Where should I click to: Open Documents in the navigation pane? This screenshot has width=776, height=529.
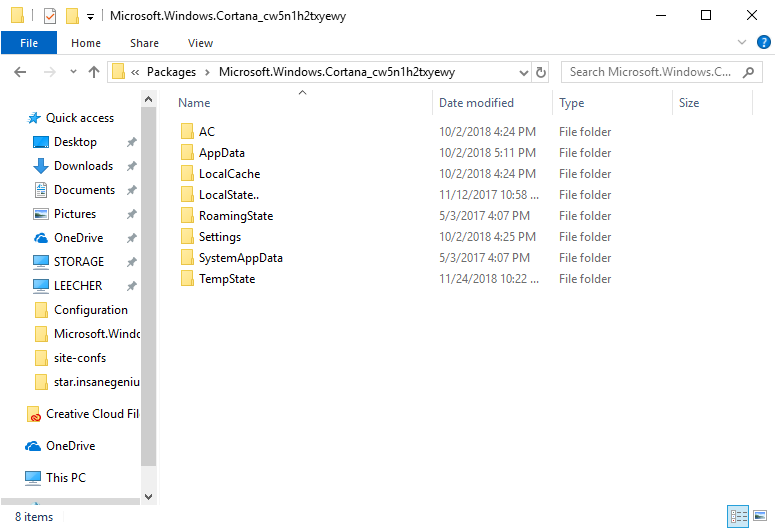coord(84,190)
